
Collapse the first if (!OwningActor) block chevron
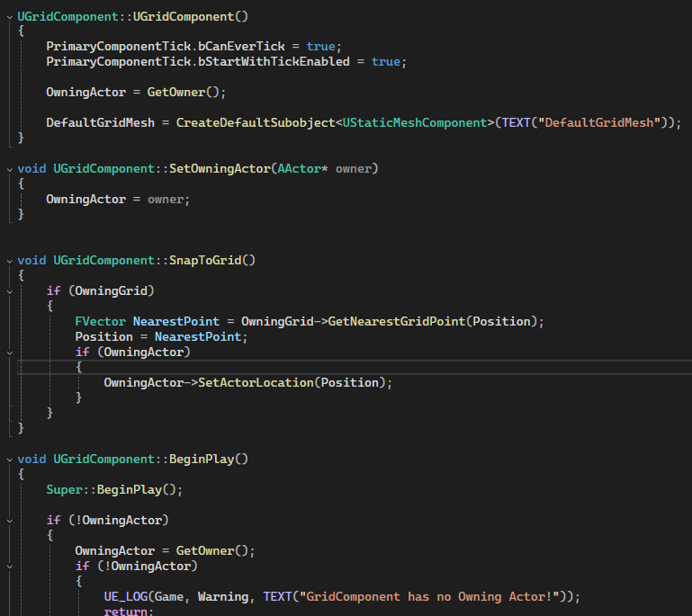[9, 522]
